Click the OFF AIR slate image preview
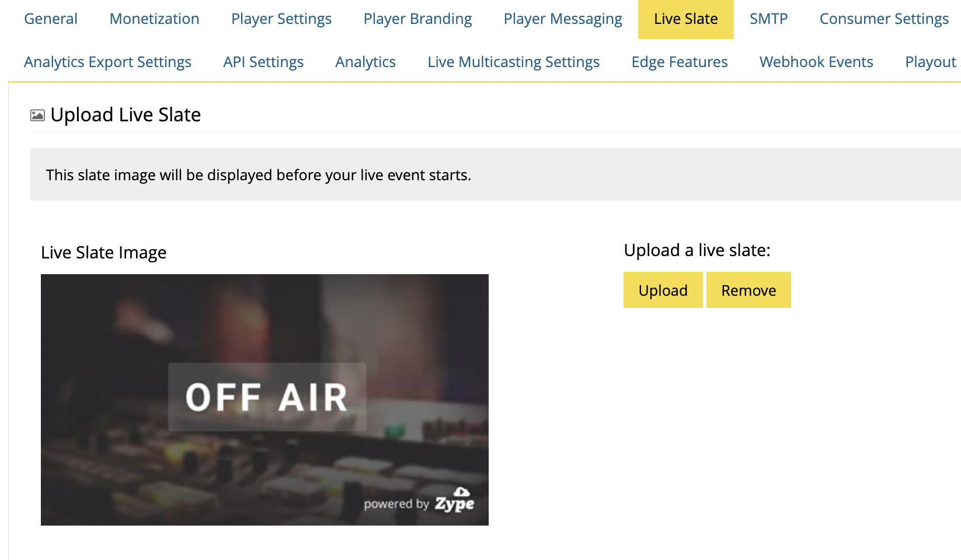 [264, 400]
